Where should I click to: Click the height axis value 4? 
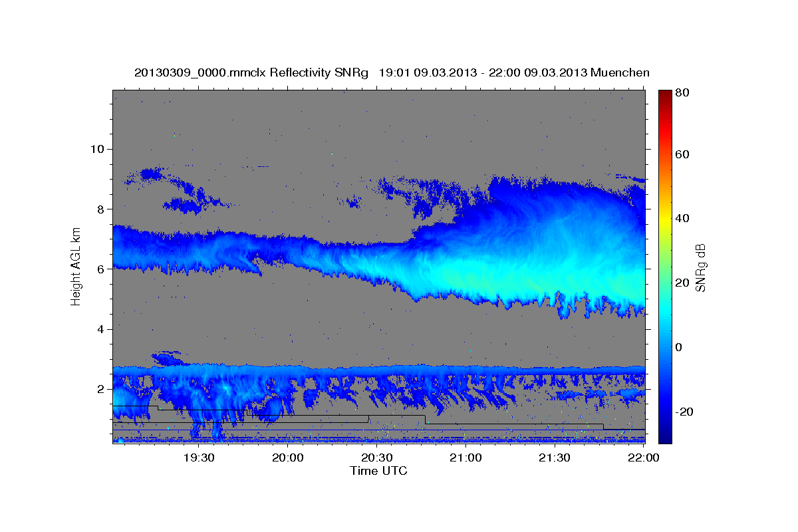(x=101, y=329)
